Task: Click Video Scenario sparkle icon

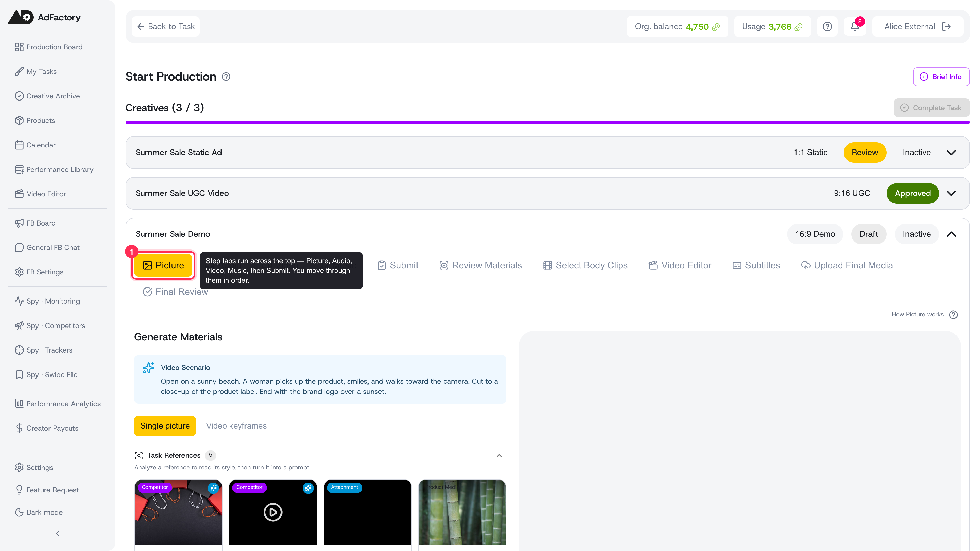Action: click(148, 368)
